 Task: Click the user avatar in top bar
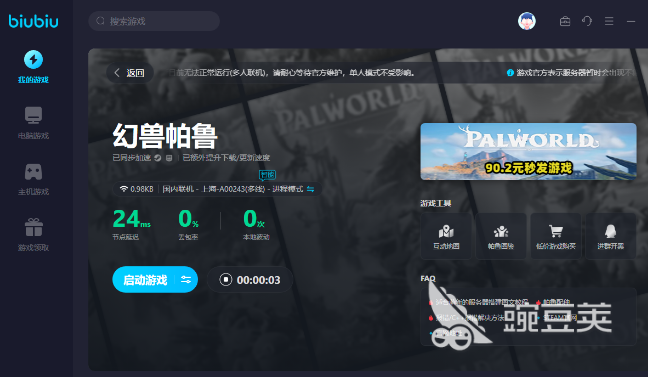coord(526,21)
